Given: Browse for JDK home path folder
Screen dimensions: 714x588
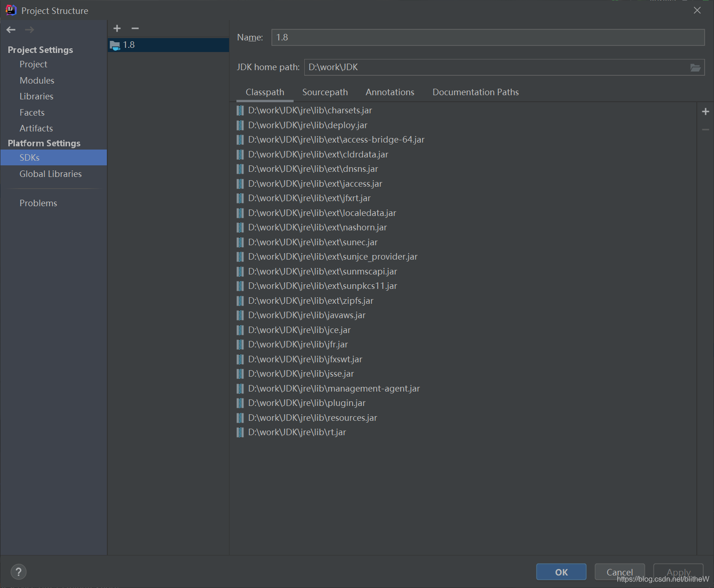Looking at the screenshot, I should [x=695, y=68].
